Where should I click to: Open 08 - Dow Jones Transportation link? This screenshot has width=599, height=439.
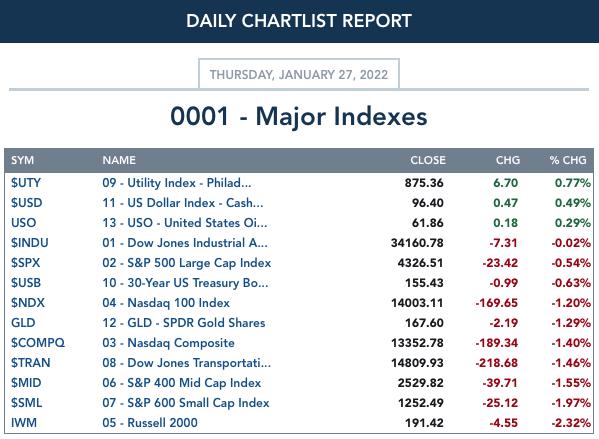click(186, 363)
